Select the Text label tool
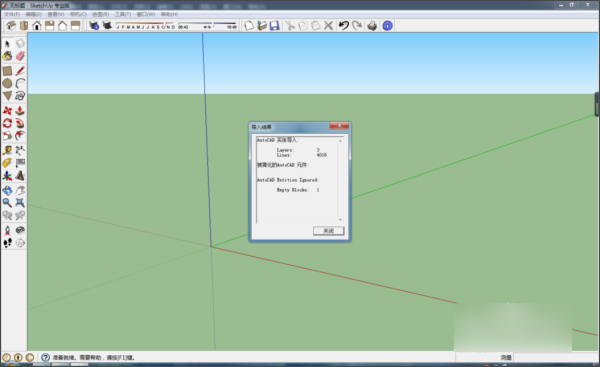Screen dimensions: 600x367 click(20, 163)
